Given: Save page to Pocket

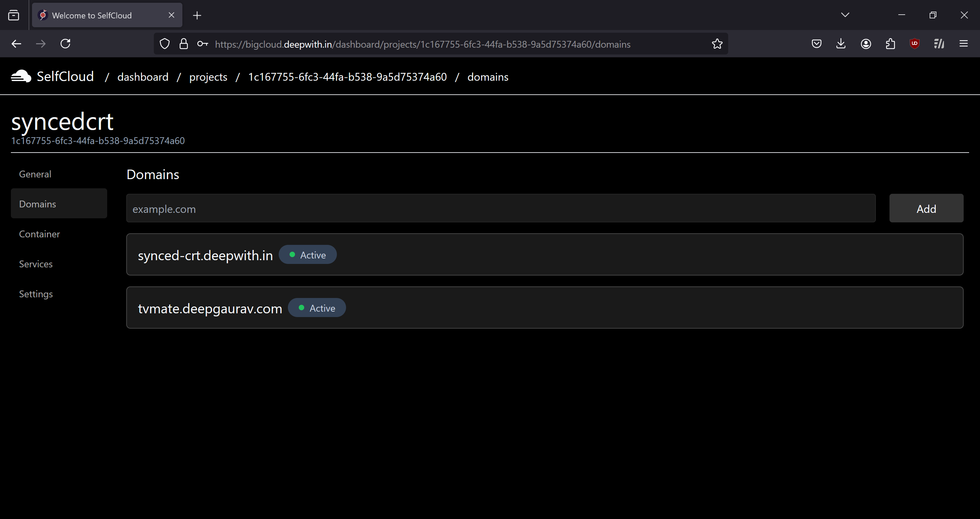Looking at the screenshot, I should click(816, 43).
